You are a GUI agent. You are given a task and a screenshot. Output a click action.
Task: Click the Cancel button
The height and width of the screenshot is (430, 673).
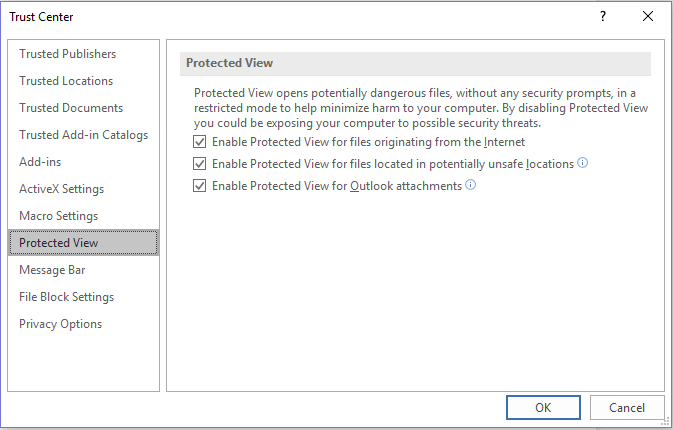627,408
